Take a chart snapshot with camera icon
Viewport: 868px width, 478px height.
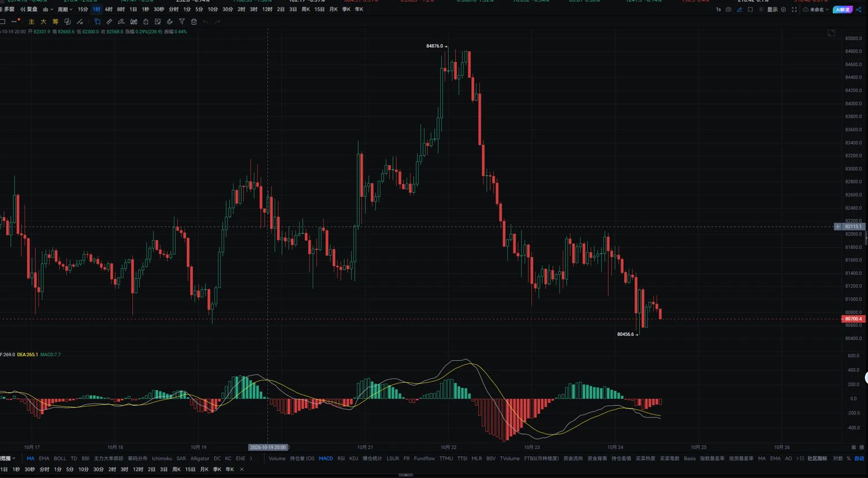[728, 9]
